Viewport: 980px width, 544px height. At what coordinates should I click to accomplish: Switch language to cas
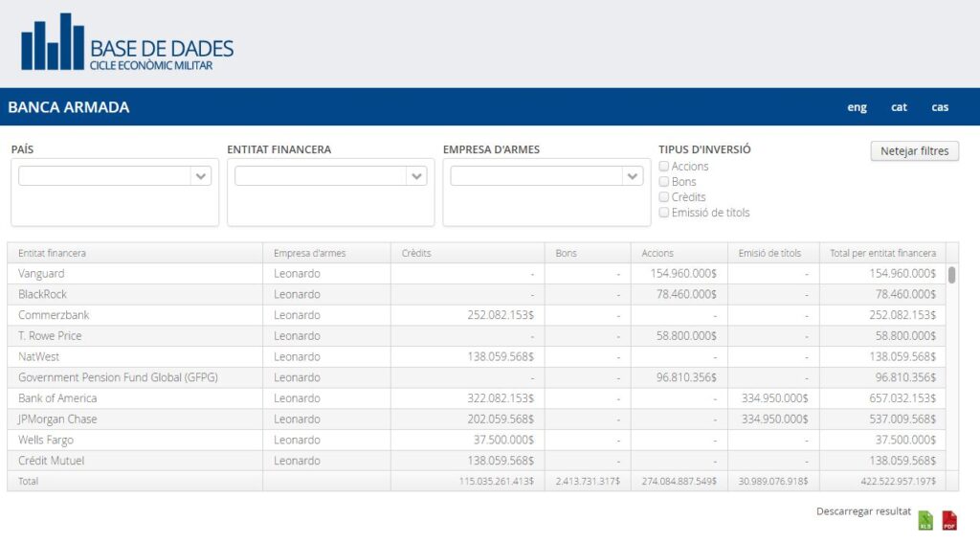pos(940,107)
